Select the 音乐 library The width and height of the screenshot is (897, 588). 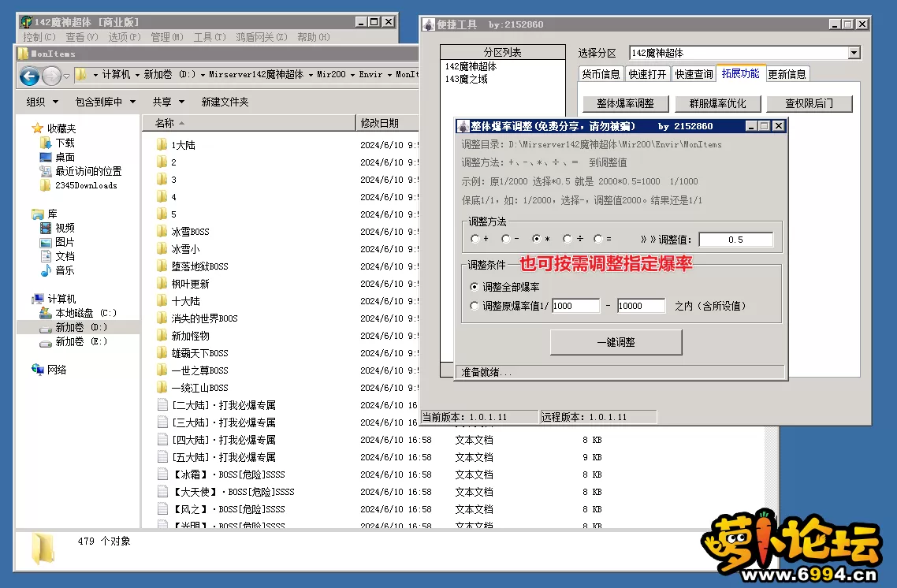pyautogui.click(x=58, y=270)
